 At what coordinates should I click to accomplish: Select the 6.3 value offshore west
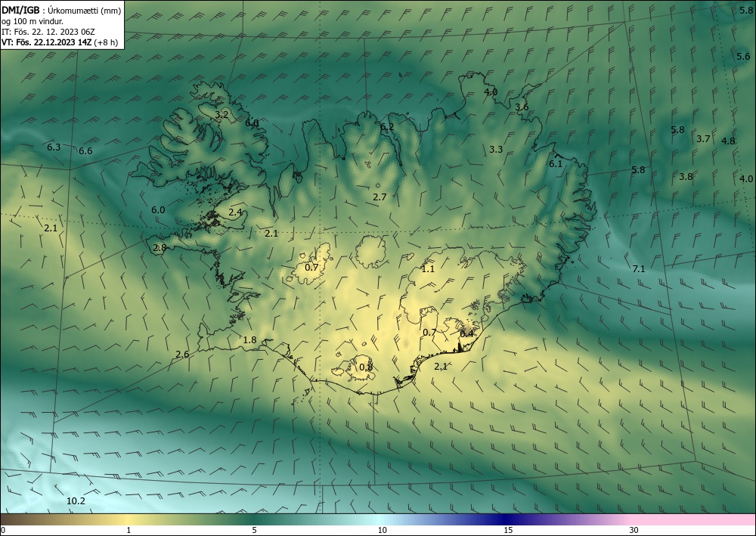tap(54, 147)
